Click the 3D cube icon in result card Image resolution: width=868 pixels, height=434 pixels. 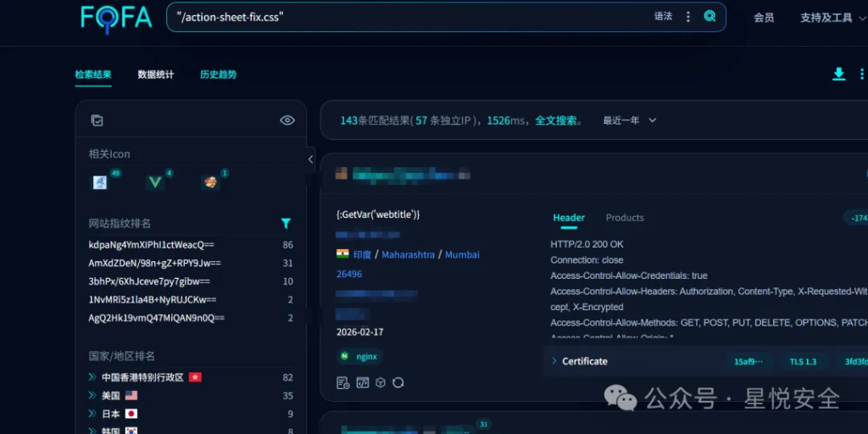[x=381, y=382]
